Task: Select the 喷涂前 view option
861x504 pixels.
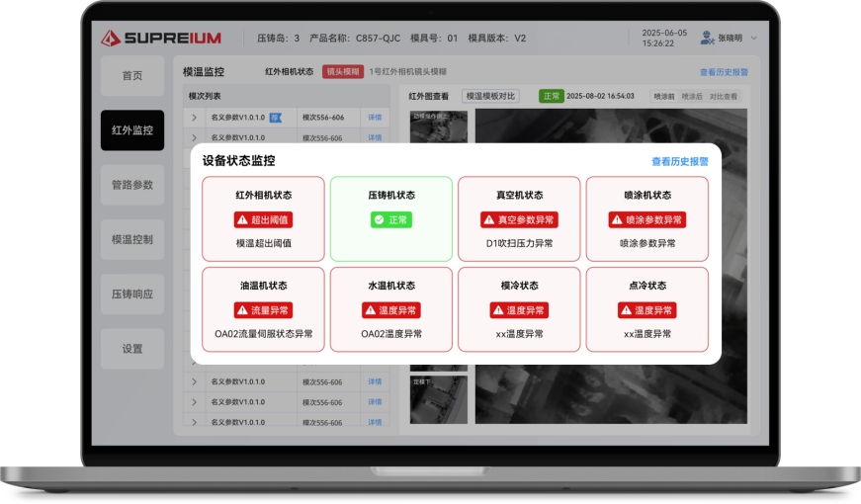Action: click(x=664, y=97)
